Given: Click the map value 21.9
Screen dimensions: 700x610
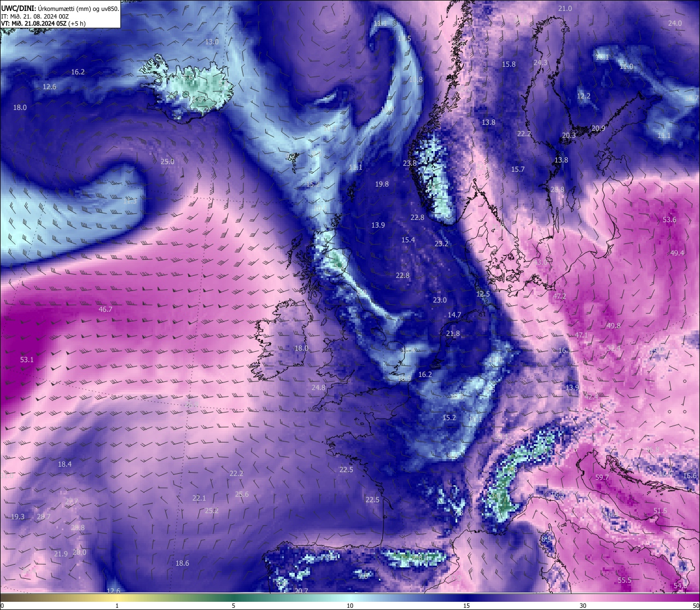Looking at the screenshot, I should click(x=61, y=554).
